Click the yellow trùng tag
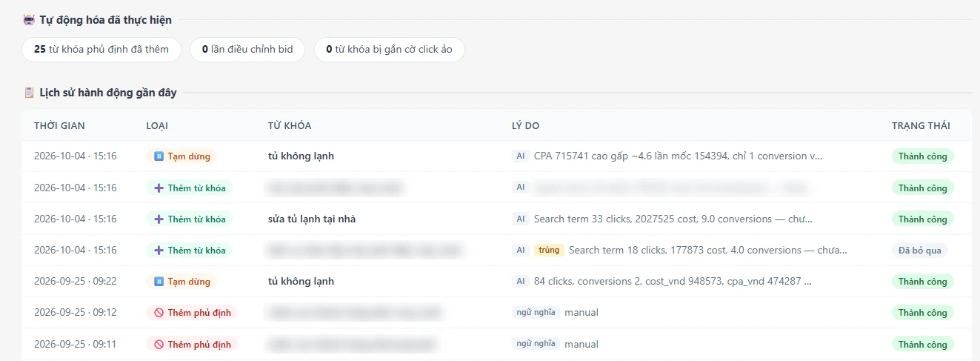Viewport: 980px width, 361px height. [549, 251]
